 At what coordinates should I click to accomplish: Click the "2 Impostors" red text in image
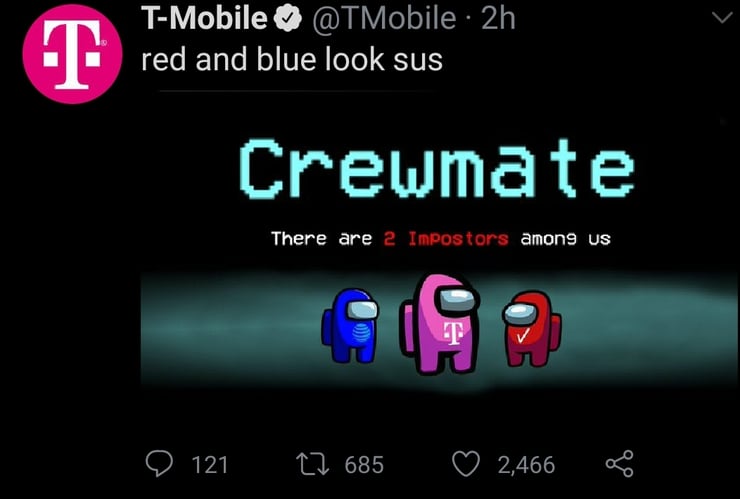446,238
